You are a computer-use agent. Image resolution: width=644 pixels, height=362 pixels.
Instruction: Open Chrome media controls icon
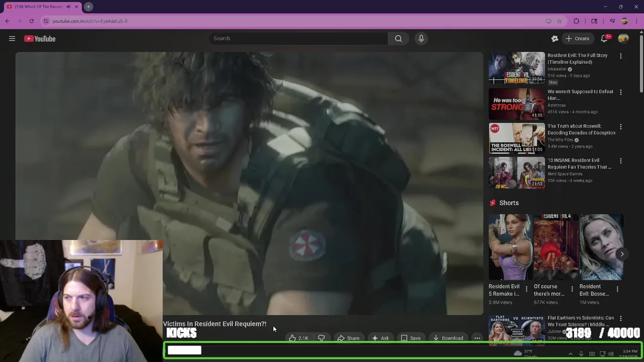coord(612,21)
